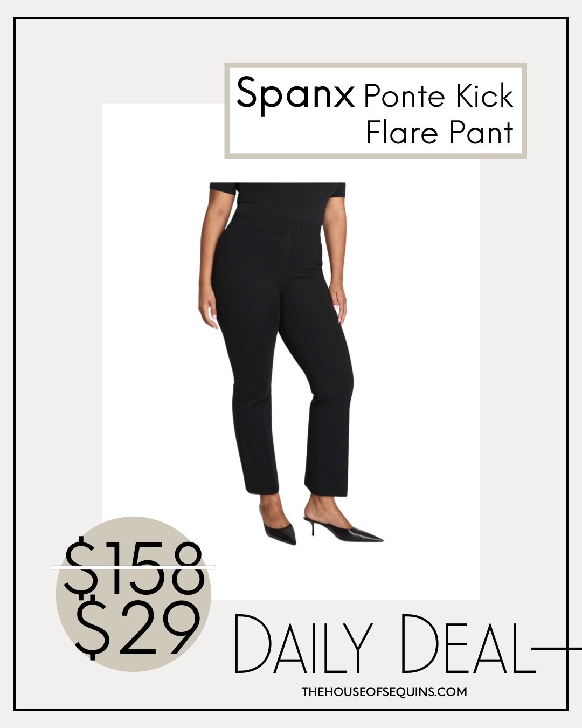Image resolution: width=582 pixels, height=728 pixels.
Task: Tap the word 'Daily' in banner
Action: pyautogui.click(x=303, y=644)
